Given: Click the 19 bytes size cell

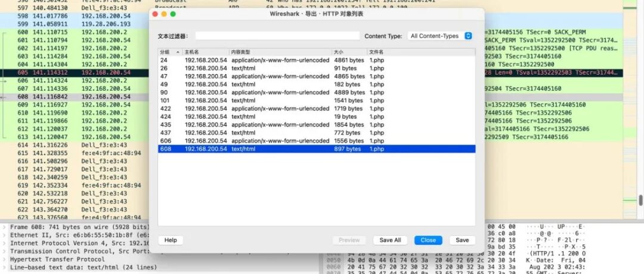Looking at the screenshot, I should (x=345, y=116).
